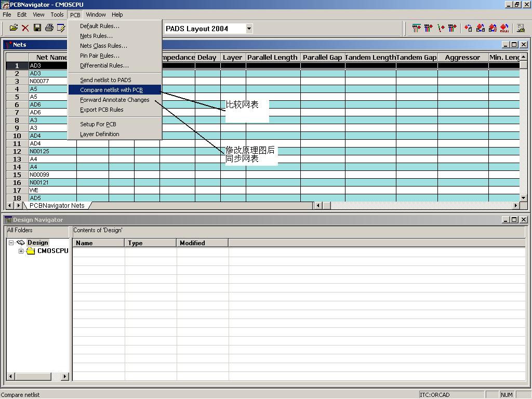Maximize the Design Navigator window
Image resolution: width=532 pixels, height=399 pixels.
[514, 220]
